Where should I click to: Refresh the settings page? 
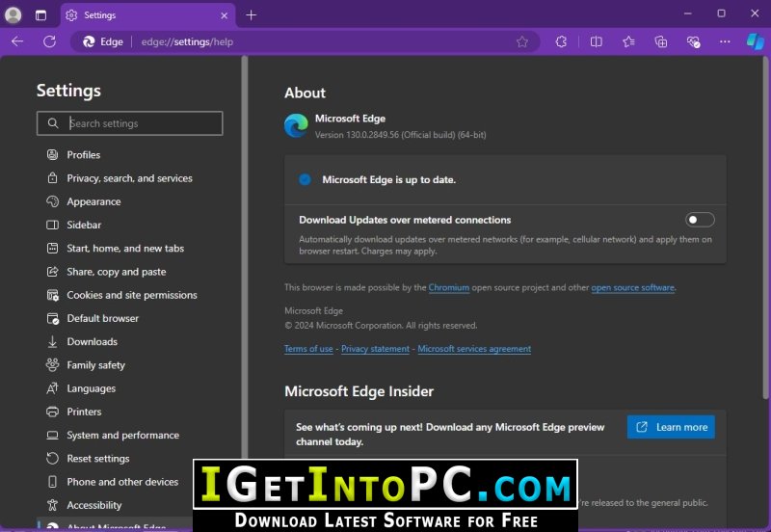click(x=49, y=41)
